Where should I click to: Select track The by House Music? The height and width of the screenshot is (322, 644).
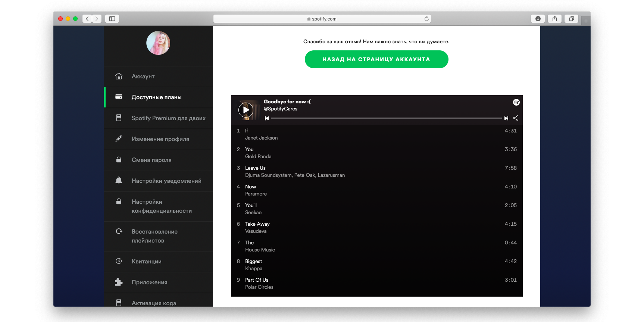coord(377,246)
